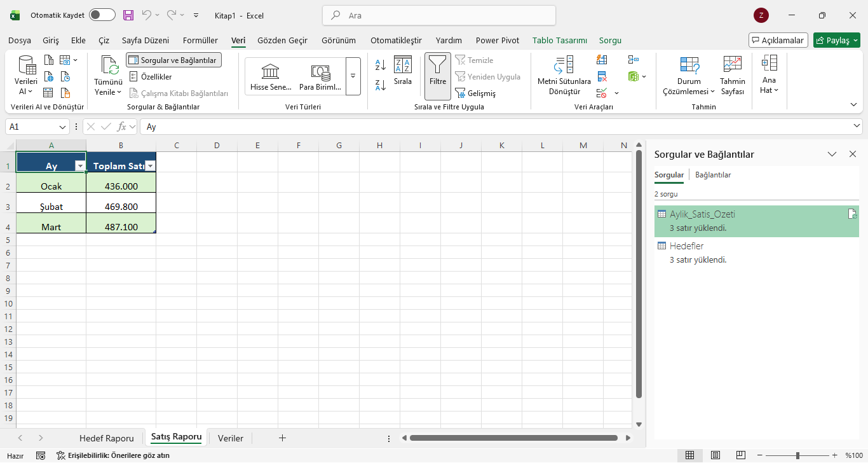Click the Consolidate icon in Veri Araçları
This screenshot has width=868, height=463.
coord(634,60)
